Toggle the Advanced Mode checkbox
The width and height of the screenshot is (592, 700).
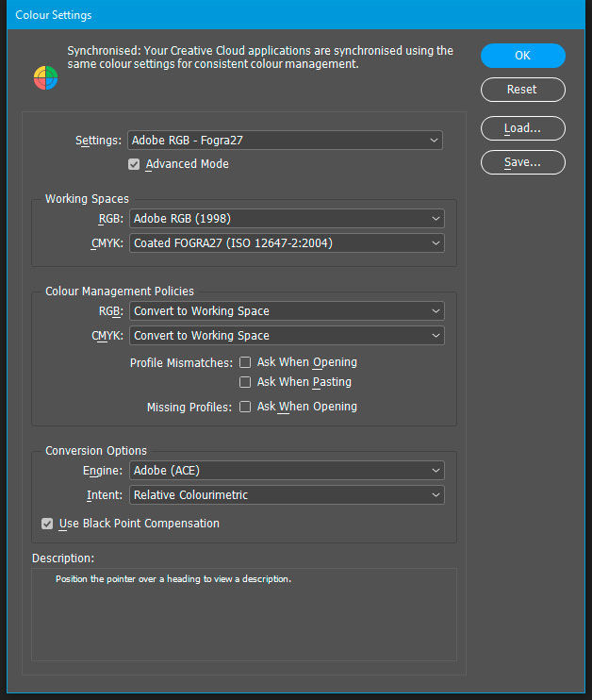(135, 164)
